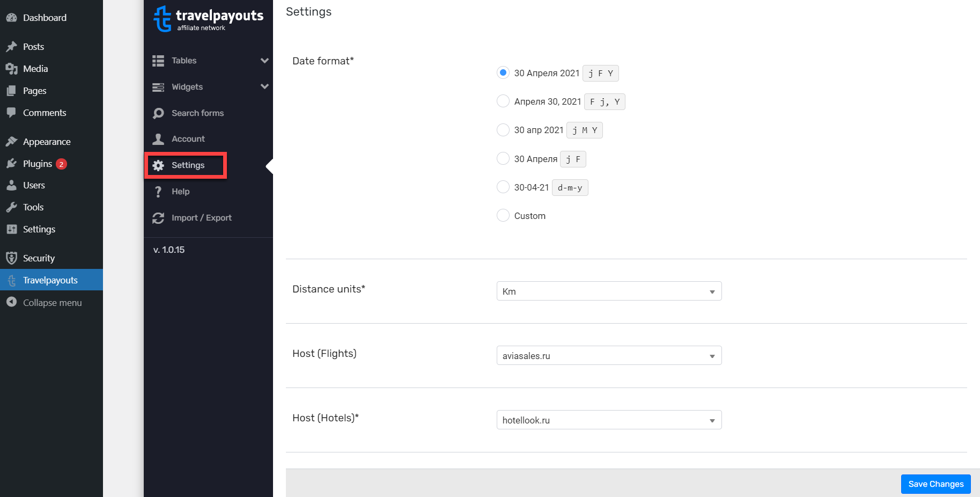Click the Search forms magnifier icon
980x497 pixels.
pos(158,113)
